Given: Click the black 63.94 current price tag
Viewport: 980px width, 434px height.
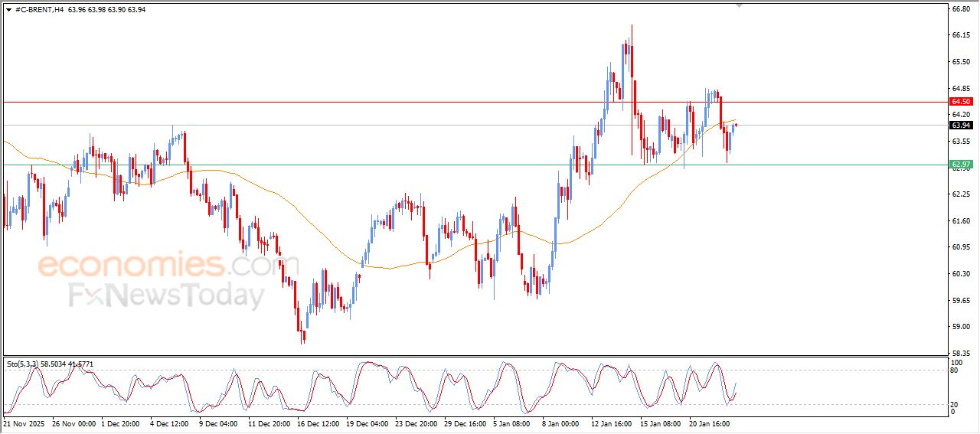Looking at the screenshot, I should 960,126.
